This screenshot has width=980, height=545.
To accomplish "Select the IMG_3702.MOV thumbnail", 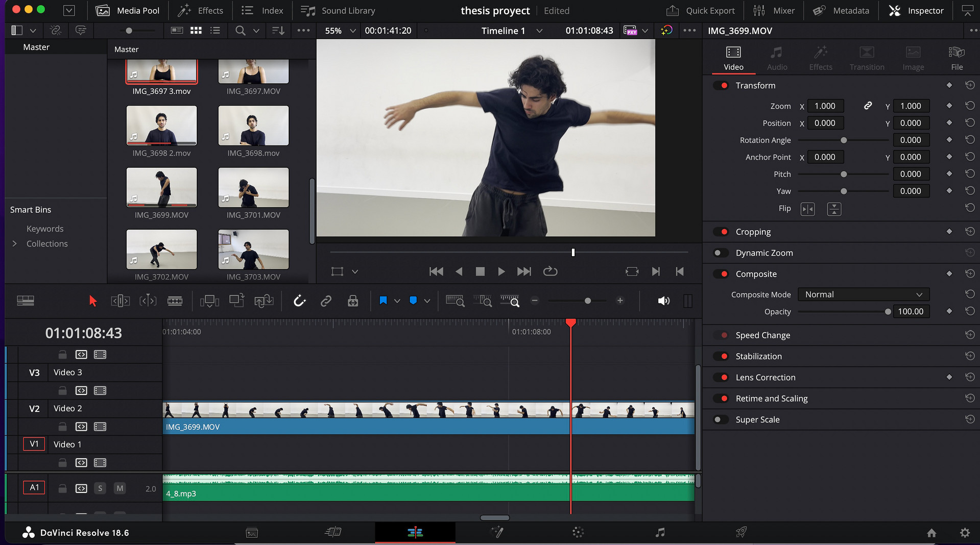I will click(x=161, y=250).
